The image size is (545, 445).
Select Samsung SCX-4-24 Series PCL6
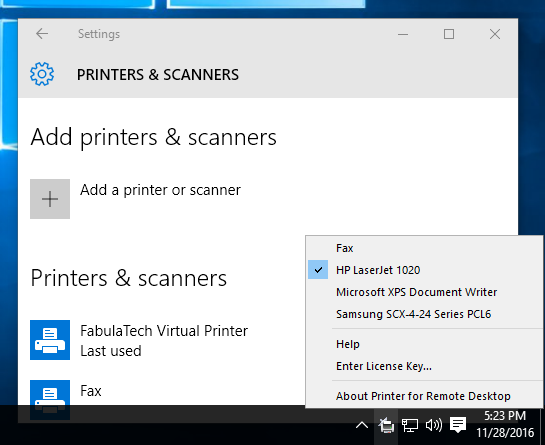point(424,314)
